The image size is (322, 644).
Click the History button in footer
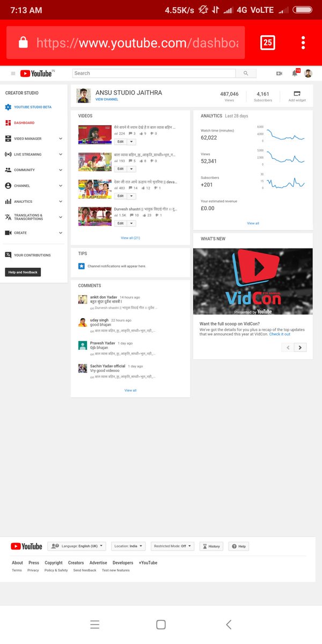tap(211, 546)
